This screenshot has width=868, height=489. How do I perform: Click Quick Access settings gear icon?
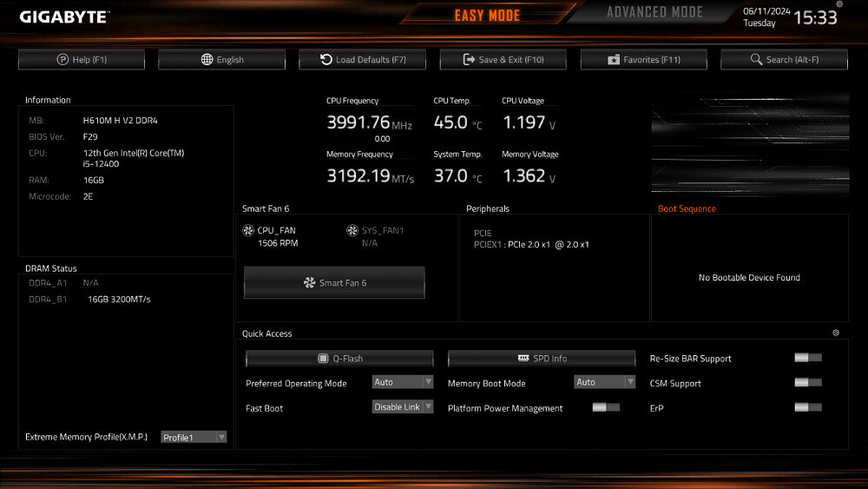[836, 333]
